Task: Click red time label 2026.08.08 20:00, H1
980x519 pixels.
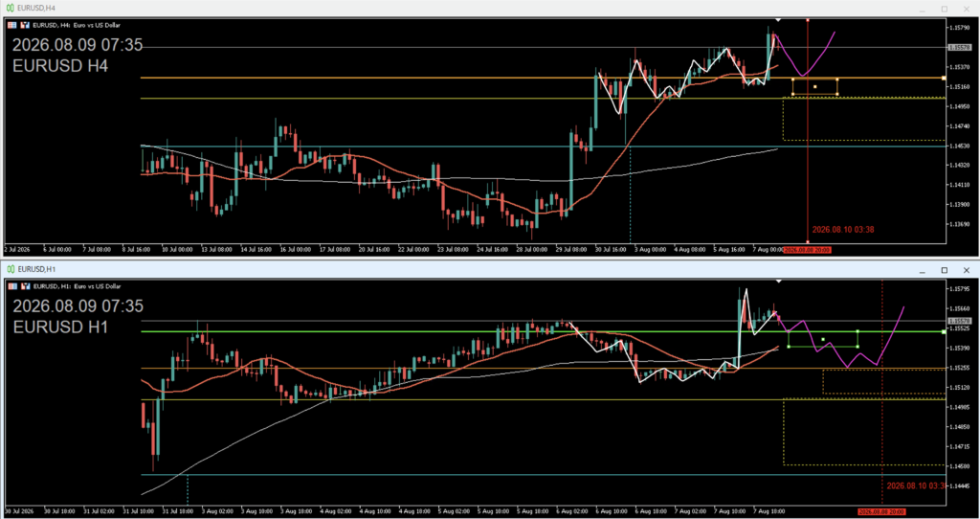Action: click(x=881, y=511)
